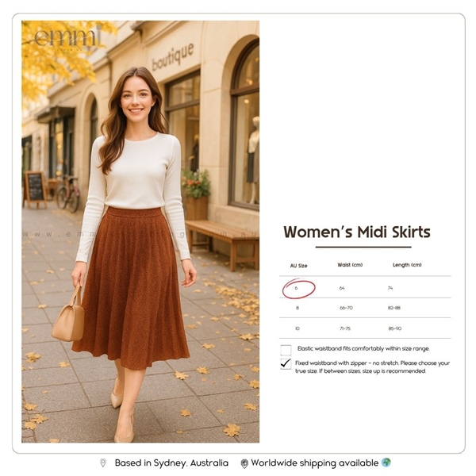Untick the Fixed waistband with zipper checkbox

pyautogui.click(x=286, y=364)
